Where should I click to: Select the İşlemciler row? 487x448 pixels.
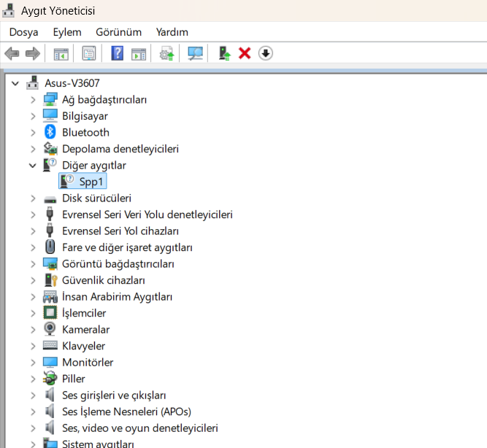click(x=84, y=313)
